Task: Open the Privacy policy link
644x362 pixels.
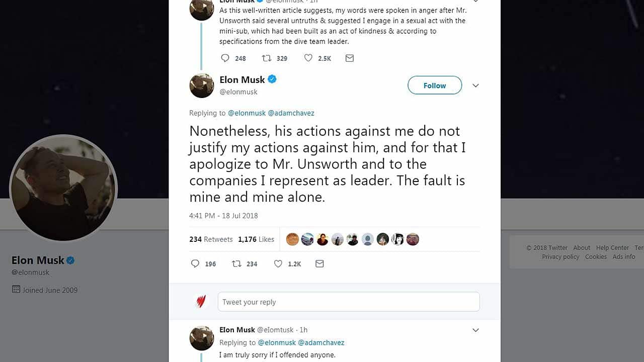Action: tap(560, 256)
